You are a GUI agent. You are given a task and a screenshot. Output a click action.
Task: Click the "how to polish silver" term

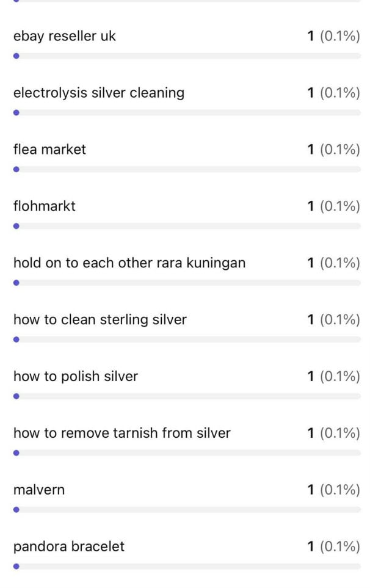[76, 376]
